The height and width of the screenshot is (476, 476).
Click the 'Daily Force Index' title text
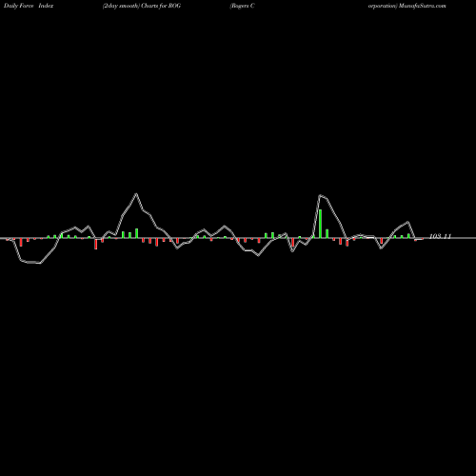coord(29,6)
